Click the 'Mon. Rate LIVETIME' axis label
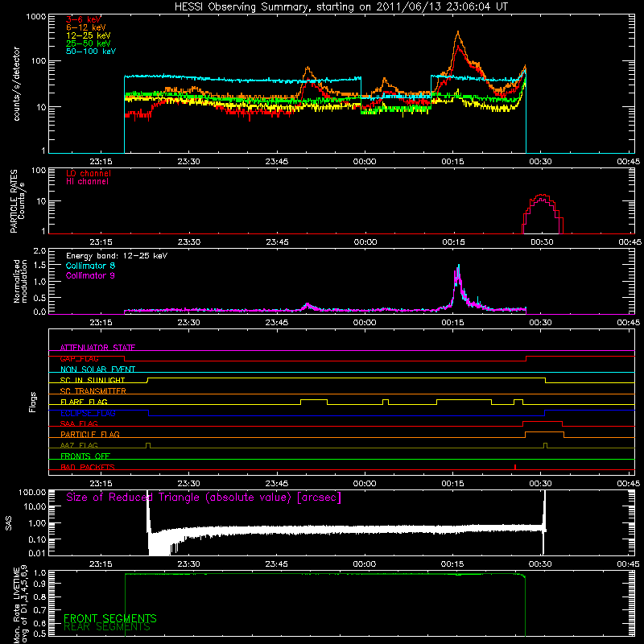 (16, 605)
